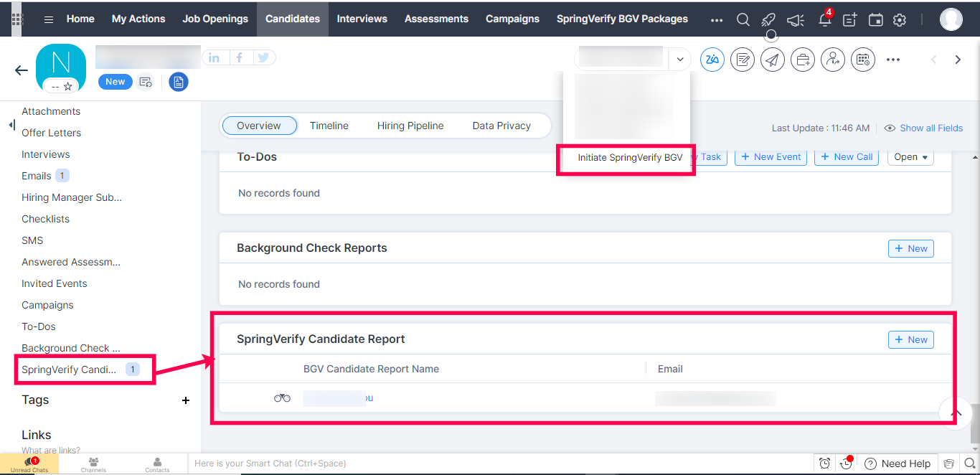Open Channels in bottom bar

tap(93, 464)
